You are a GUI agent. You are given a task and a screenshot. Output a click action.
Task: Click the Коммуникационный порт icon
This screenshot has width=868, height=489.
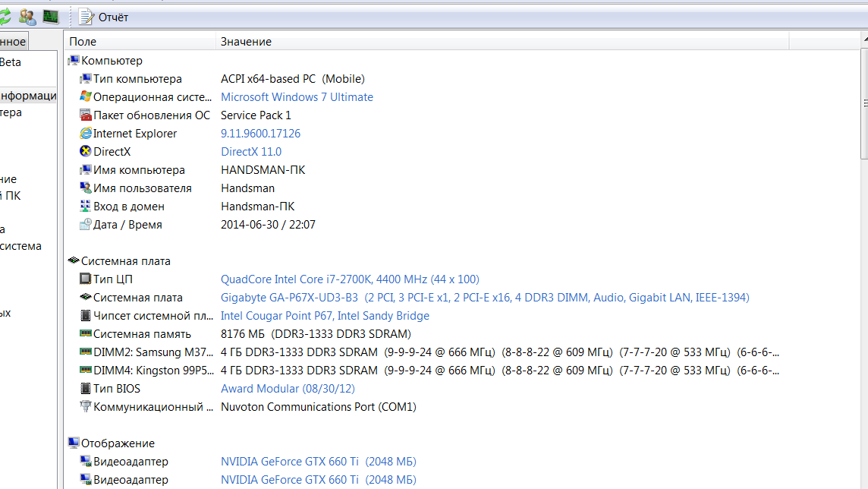pos(85,406)
